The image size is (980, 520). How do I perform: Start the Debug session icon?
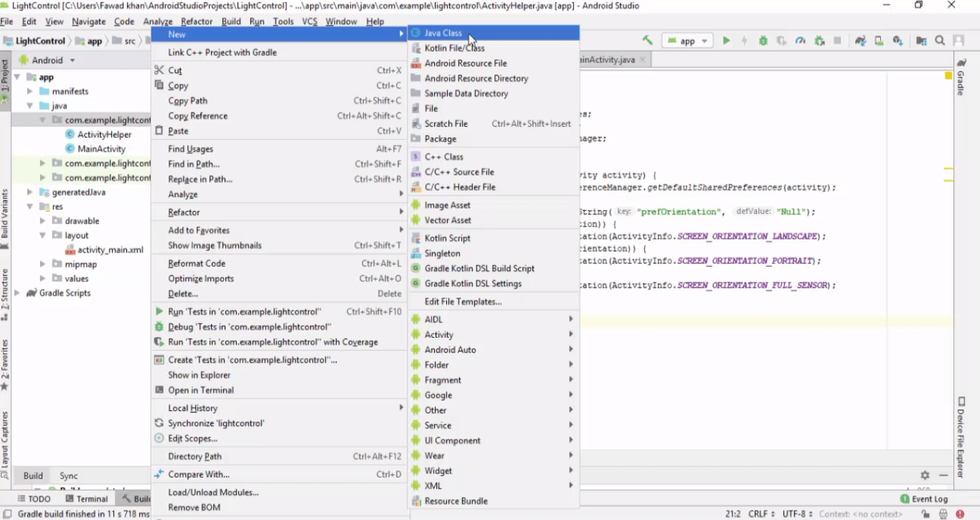coord(763,41)
